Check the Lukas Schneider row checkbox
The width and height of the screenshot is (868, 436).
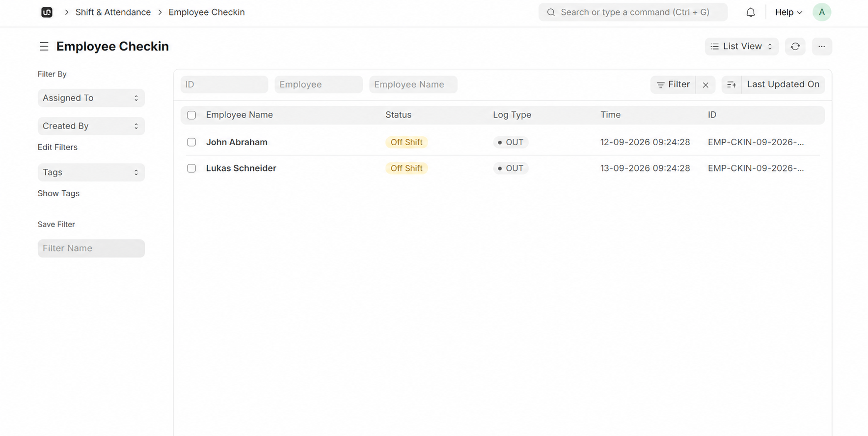(x=191, y=168)
